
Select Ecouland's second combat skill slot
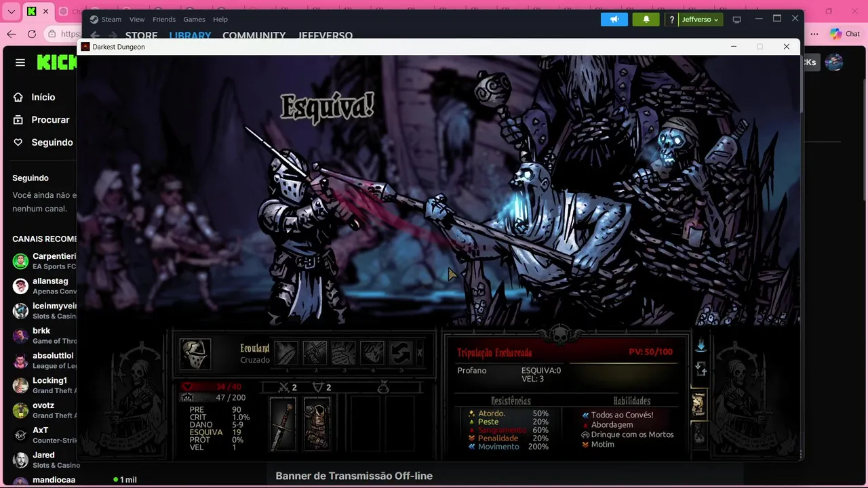point(315,353)
